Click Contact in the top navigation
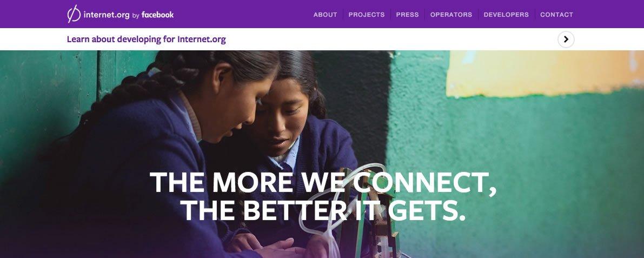The image size is (644, 258). [x=556, y=15]
